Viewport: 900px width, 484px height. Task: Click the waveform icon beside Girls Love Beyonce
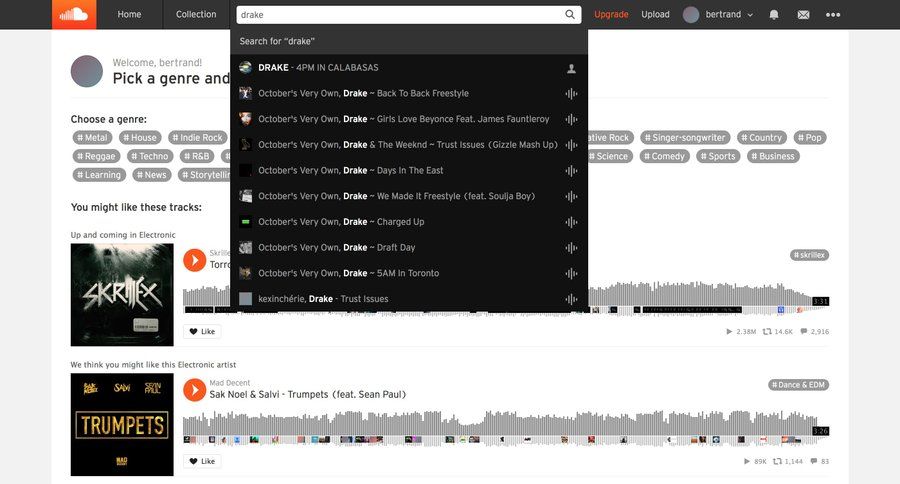pyautogui.click(x=571, y=119)
